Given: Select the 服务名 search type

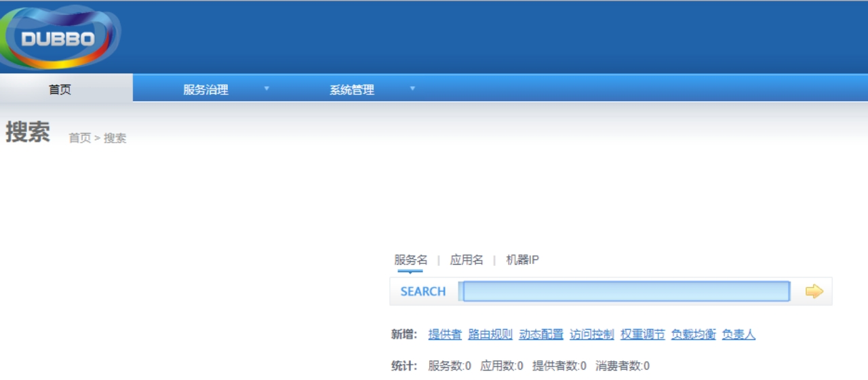Looking at the screenshot, I should [411, 260].
